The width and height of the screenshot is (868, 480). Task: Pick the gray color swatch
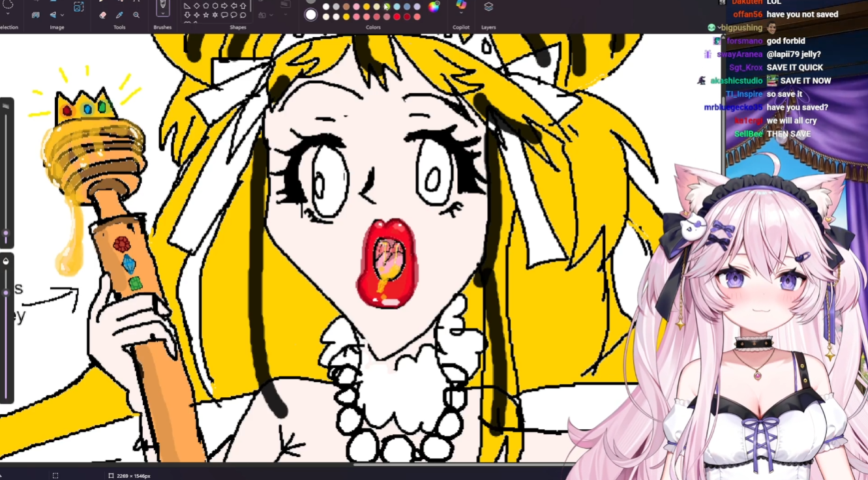click(x=337, y=7)
